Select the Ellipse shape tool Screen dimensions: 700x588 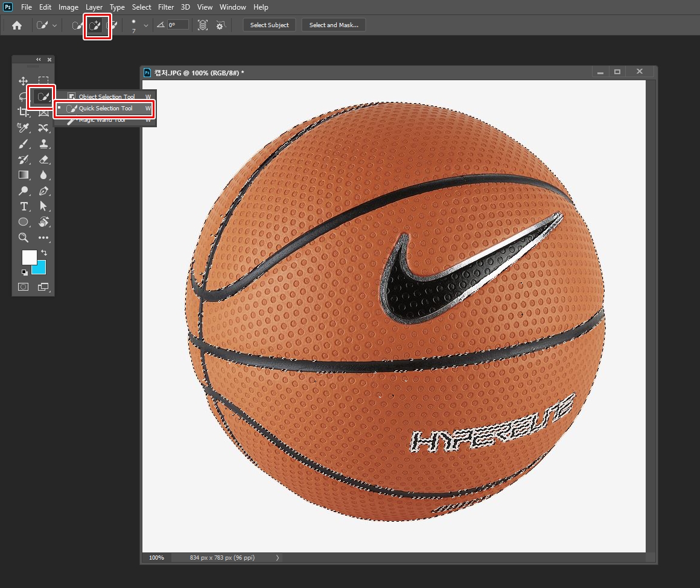coord(23,222)
